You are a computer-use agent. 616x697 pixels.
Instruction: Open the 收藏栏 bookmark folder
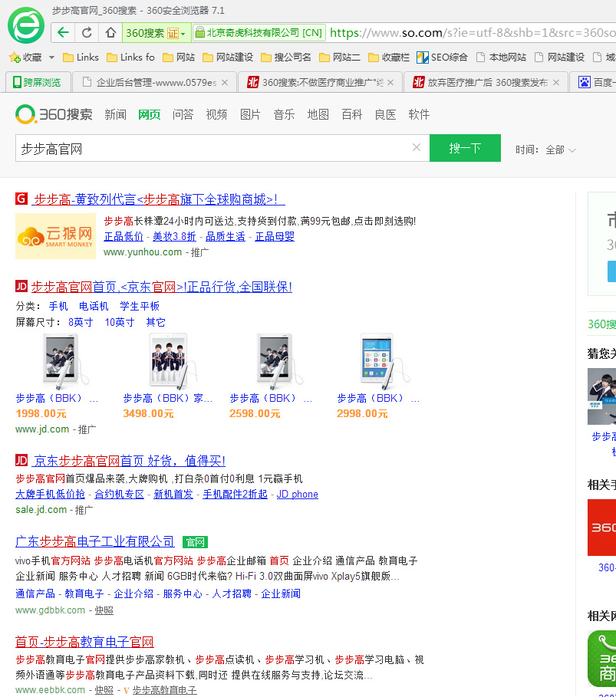(x=389, y=58)
